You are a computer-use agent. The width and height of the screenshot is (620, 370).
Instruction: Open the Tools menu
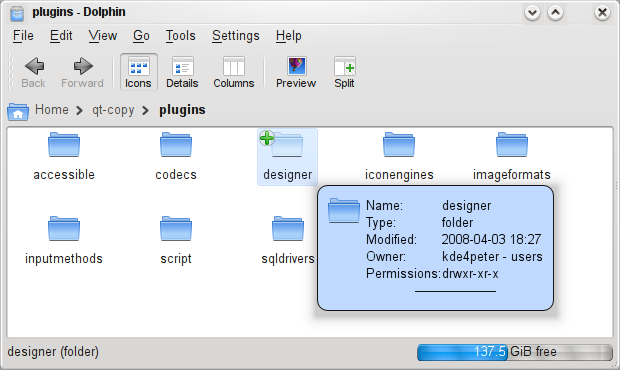(x=180, y=36)
